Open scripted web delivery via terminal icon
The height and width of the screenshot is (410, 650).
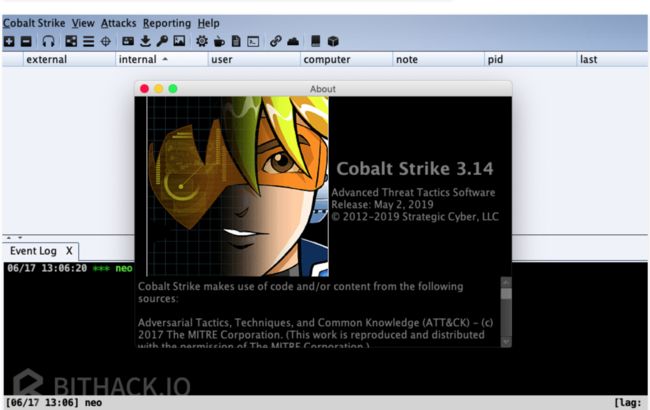253,41
